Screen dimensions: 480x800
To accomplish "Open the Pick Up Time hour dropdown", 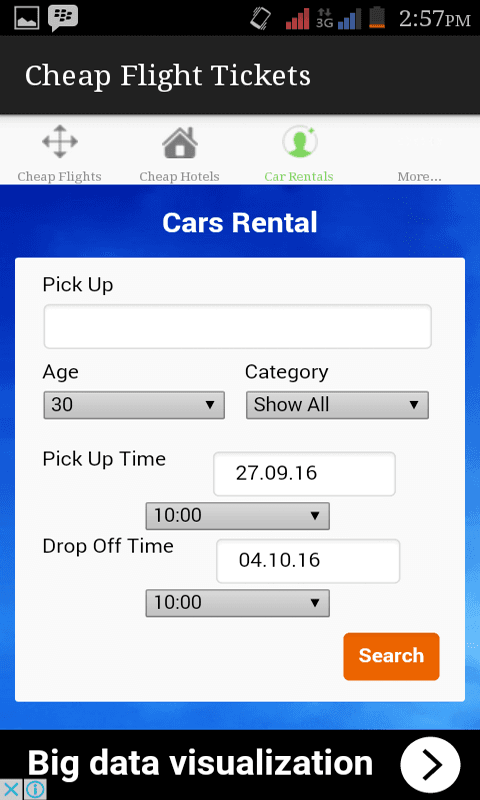I will coord(238,516).
